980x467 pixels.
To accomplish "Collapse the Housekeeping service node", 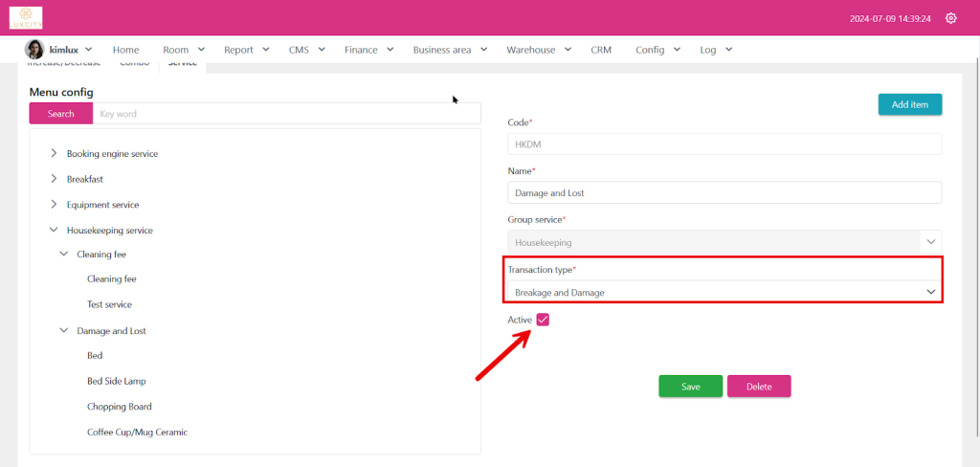I will tap(54, 231).
